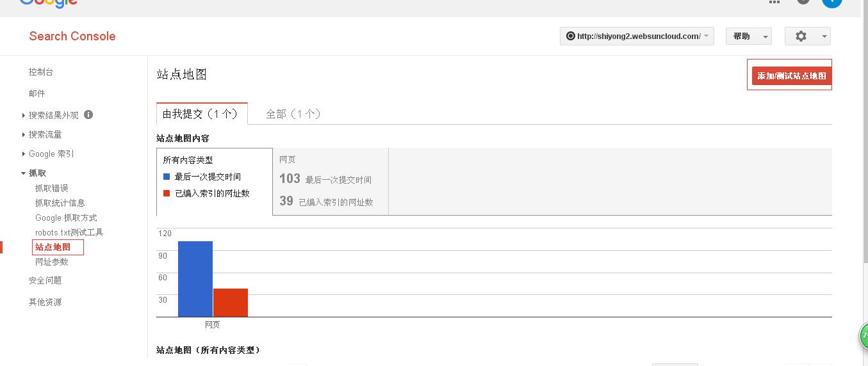
Task: Click the Search Console logo text
Action: pyautogui.click(x=72, y=36)
